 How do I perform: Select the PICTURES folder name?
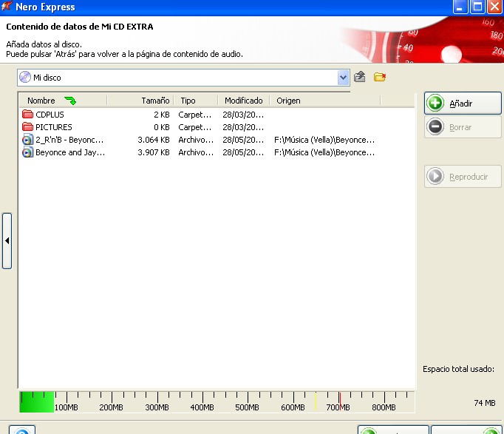pos(54,127)
